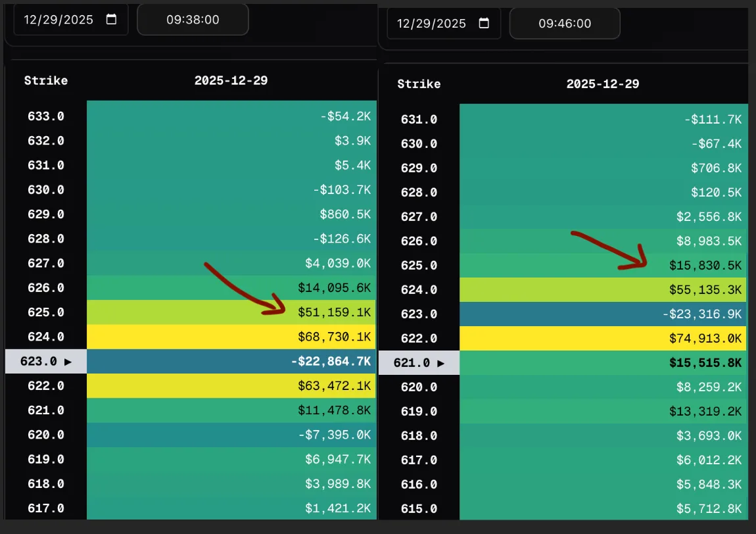Select the $6,947.7K cell
Viewport: 756px width, 534px height.
[x=231, y=460]
